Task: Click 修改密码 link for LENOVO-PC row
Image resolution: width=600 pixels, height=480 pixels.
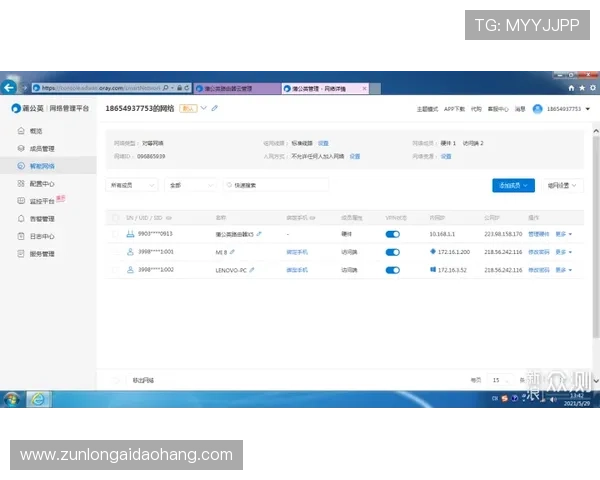Action: pyautogui.click(x=538, y=270)
